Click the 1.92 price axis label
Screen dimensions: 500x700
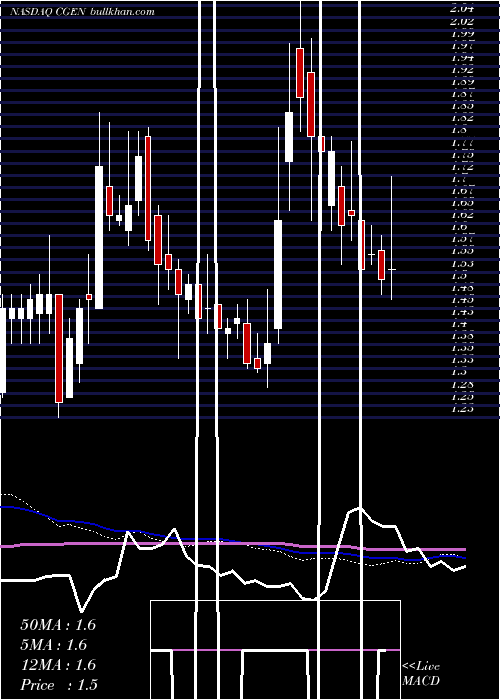pos(462,70)
